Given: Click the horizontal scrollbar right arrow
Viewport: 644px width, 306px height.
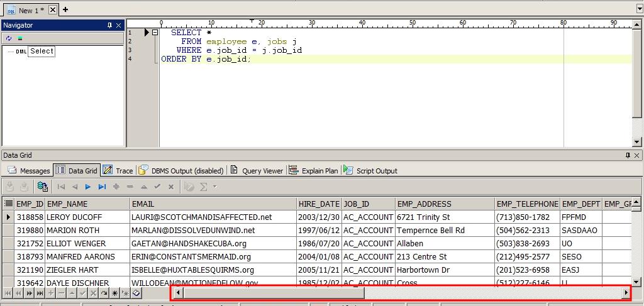Looking at the screenshot, I should click(626, 293).
